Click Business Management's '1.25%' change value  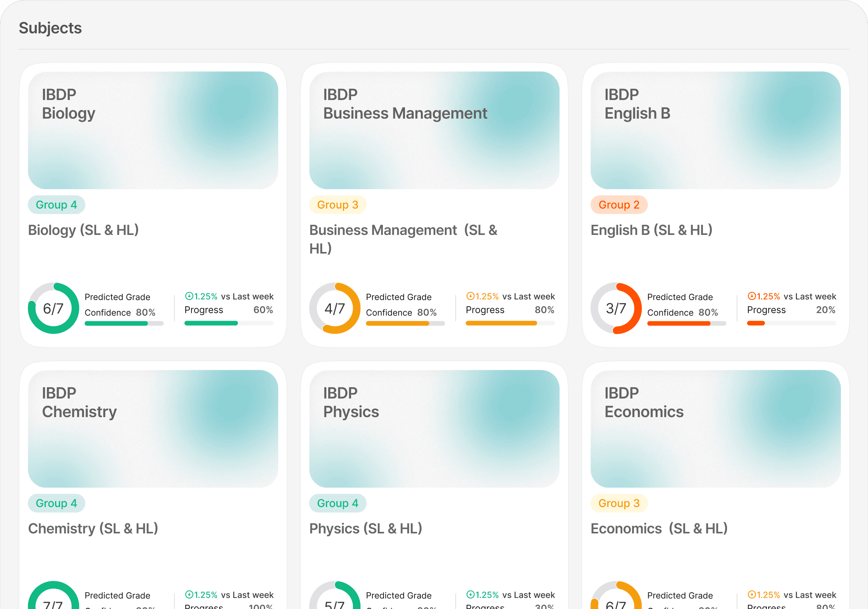[x=487, y=297]
